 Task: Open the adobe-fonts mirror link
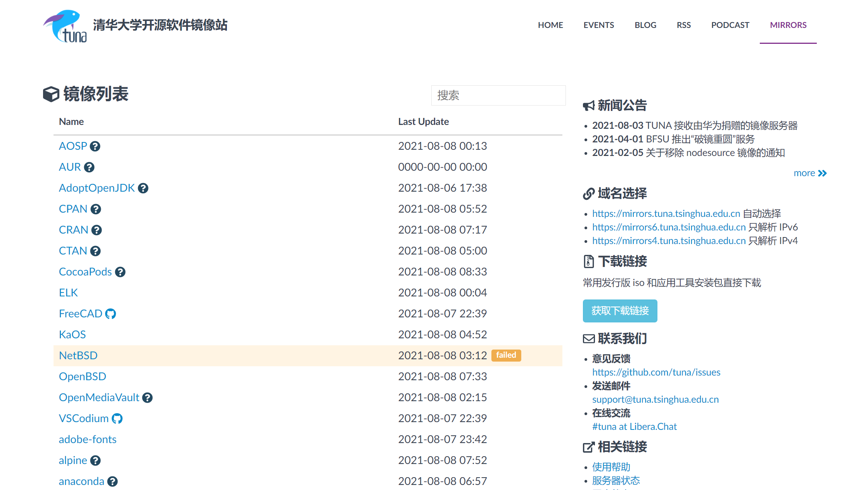click(88, 439)
